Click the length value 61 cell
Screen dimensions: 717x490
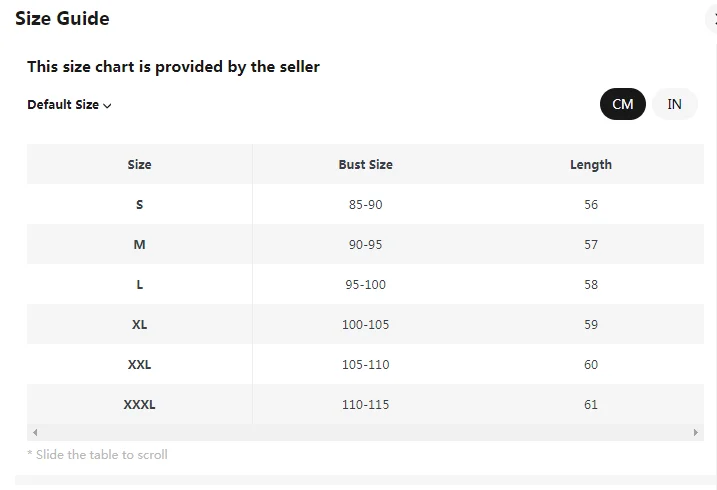[590, 404]
